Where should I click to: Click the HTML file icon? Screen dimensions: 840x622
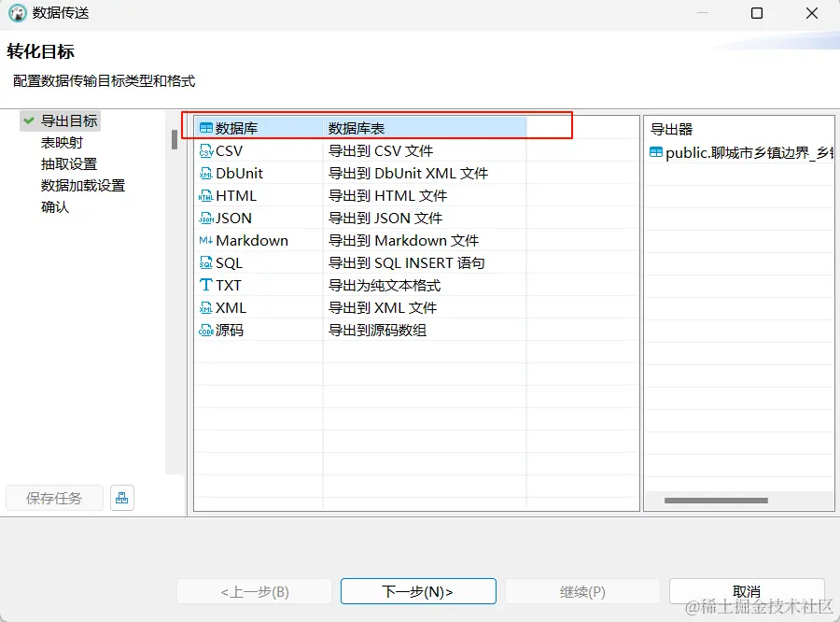[x=205, y=196]
